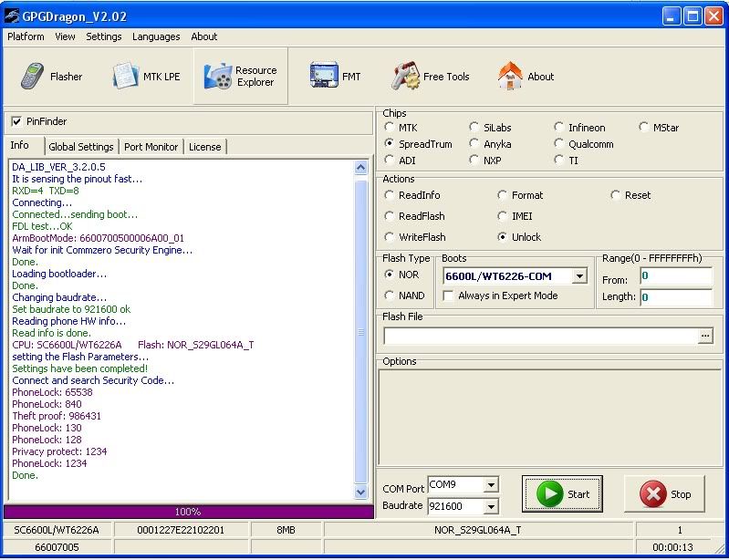Select the SiLabs chip option
Viewport: 729px width, 560px height.
[474, 127]
